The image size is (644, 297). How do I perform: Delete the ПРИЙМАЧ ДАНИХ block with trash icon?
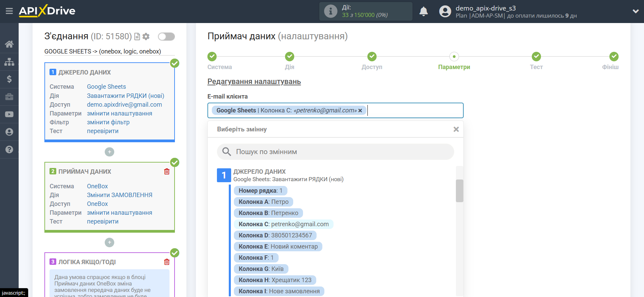pos(167,171)
